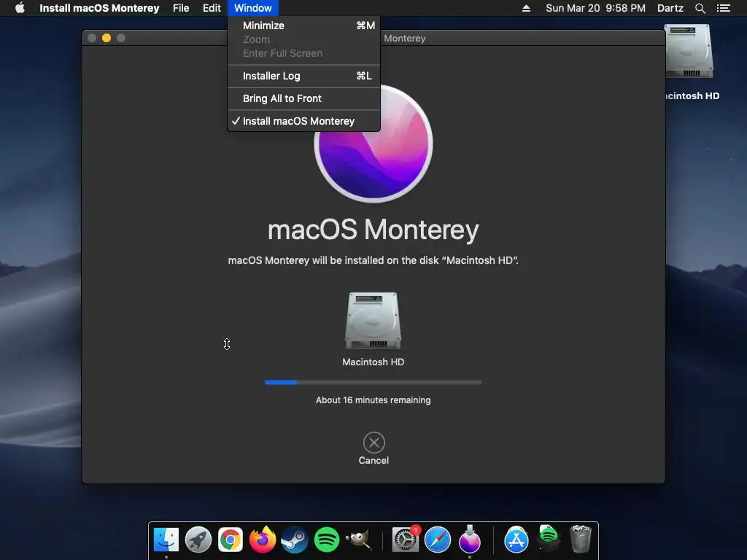Open Finder from the Dock
Image resolution: width=747 pixels, height=560 pixels.
point(166,540)
